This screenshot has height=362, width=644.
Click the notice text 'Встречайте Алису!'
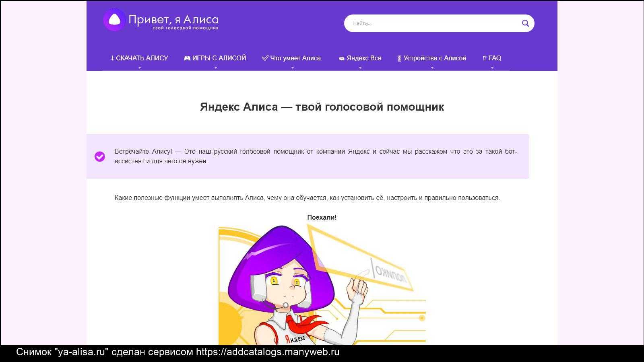[143, 152]
